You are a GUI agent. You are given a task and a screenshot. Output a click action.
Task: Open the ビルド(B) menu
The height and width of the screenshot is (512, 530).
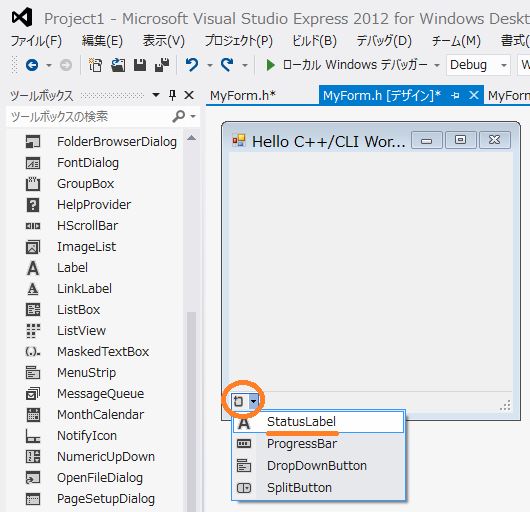(314, 41)
